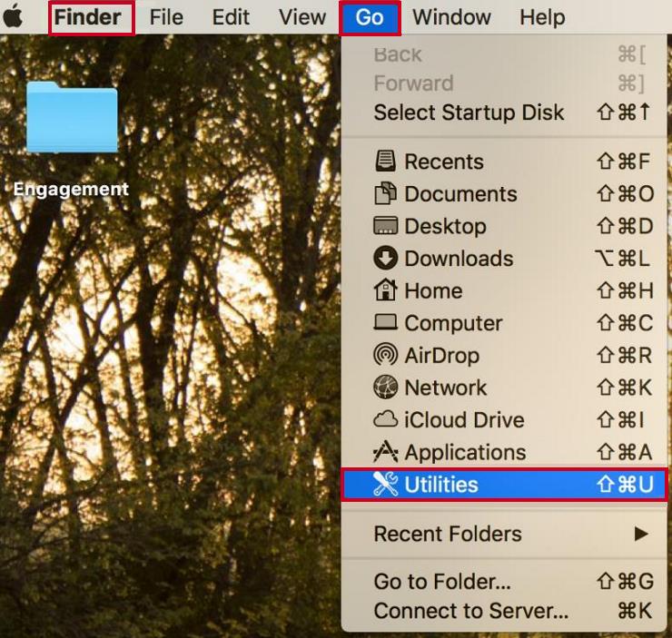Click the Downloads arrow icon
The height and width of the screenshot is (638, 672).
tap(385, 258)
